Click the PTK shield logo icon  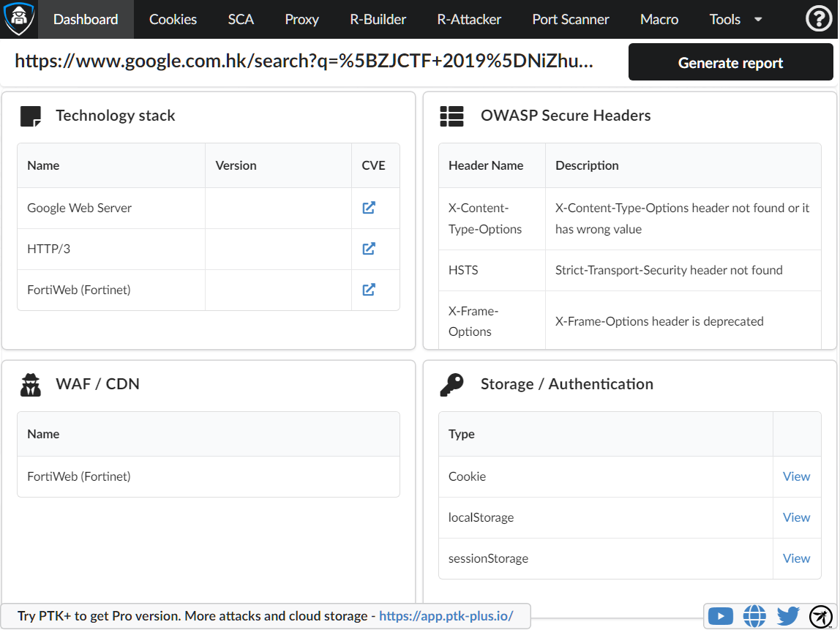18,20
